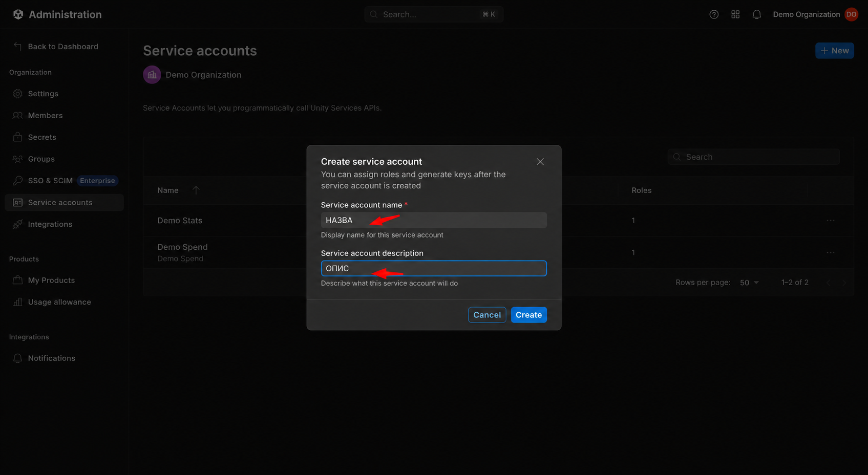Click the My Products bag icon
The height and width of the screenshot is (475, 868).
17,280
